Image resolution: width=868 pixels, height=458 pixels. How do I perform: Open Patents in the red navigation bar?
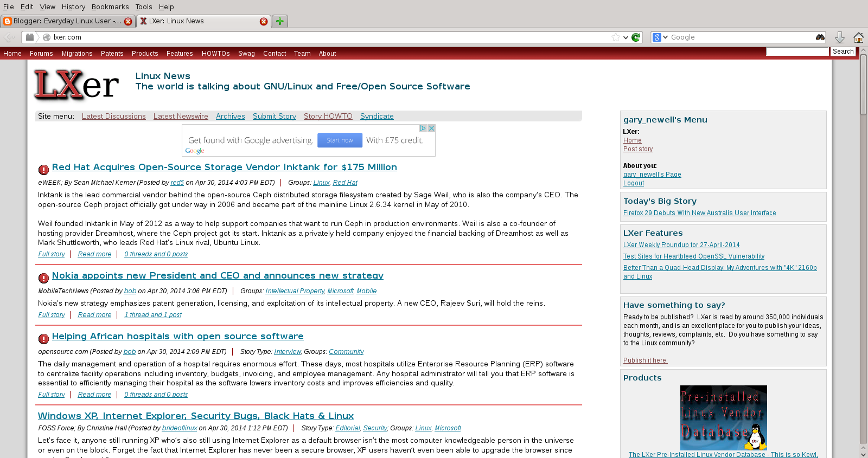pos(112,54)
